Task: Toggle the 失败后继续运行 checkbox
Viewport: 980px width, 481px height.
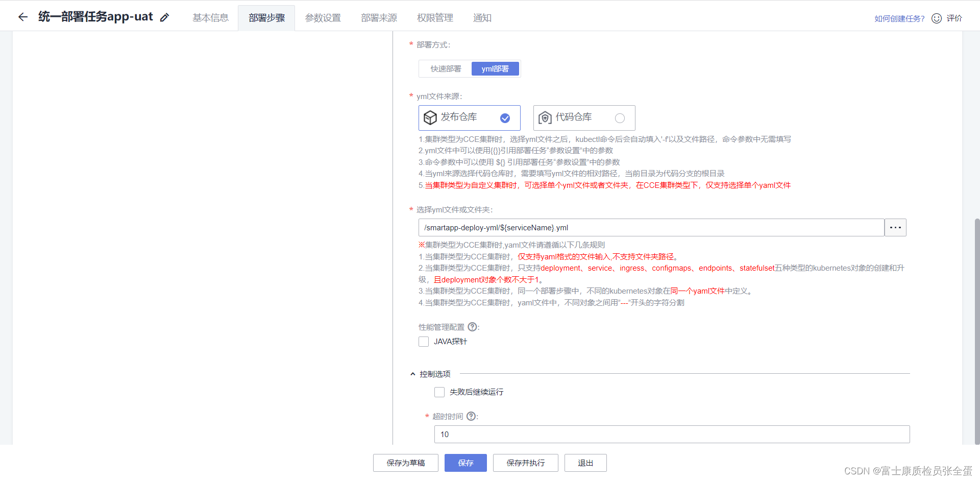Action: (x=439, y=392)
